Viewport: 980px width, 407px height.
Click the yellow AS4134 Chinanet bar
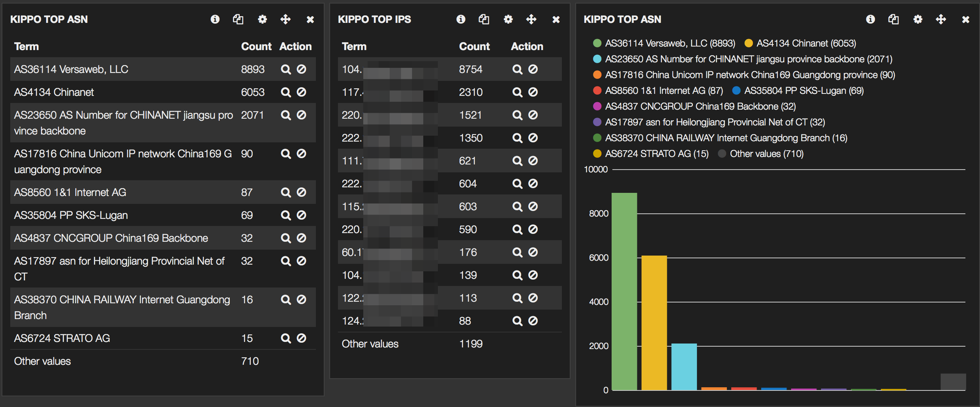click(654, 323)
